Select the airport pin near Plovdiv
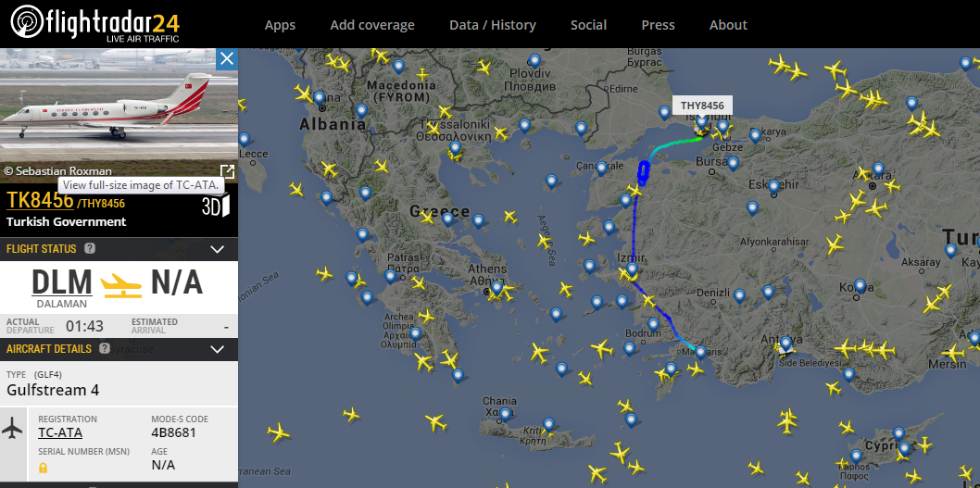The image size is (980, 488). 534,60
